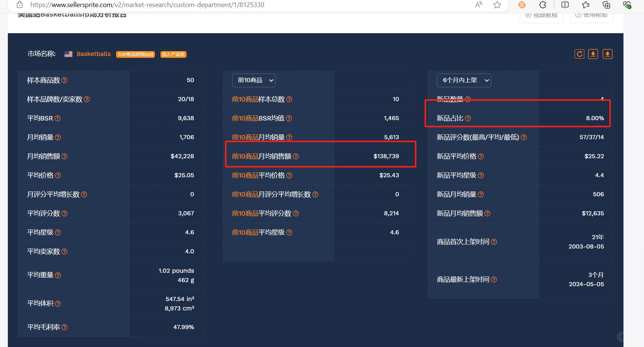Image resolution: width=644 pixels, height=347 pixels.
Task: Click help icon next to 新品评分数(最高/平均/最低)
Action: click(x=523, y=137)
